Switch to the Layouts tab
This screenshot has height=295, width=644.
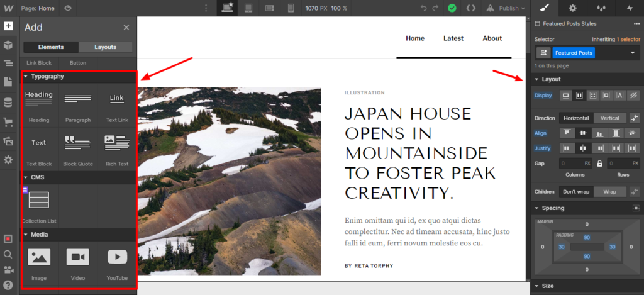tap(106, 47)
